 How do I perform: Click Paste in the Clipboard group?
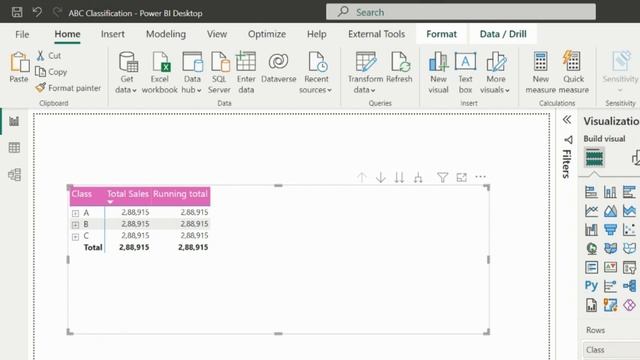[19, 67]
